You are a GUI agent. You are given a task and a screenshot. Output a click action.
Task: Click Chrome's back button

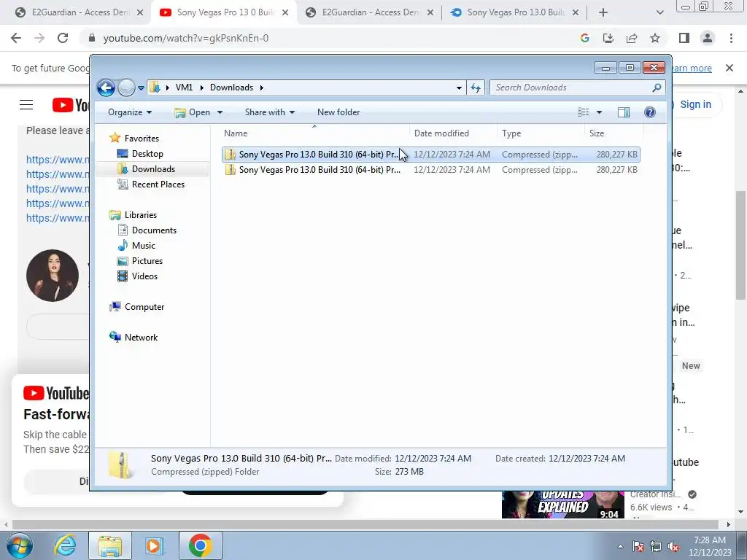[x=16, y=38]
